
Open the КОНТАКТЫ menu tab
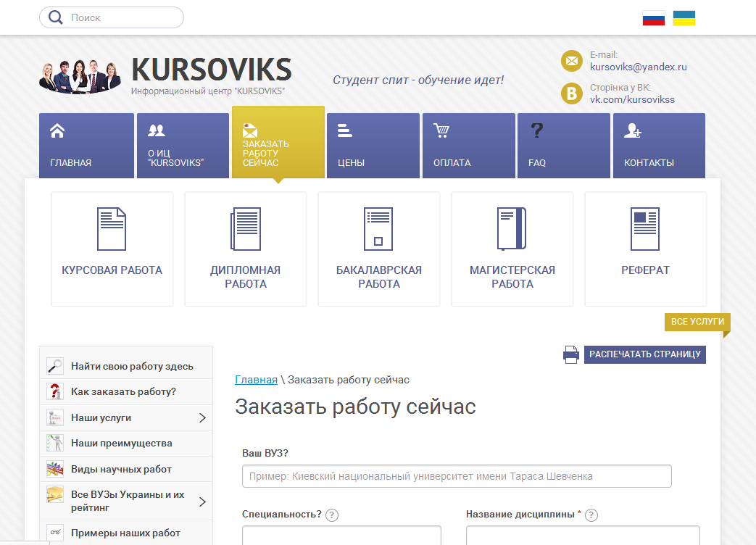click(x=659, y=146)
